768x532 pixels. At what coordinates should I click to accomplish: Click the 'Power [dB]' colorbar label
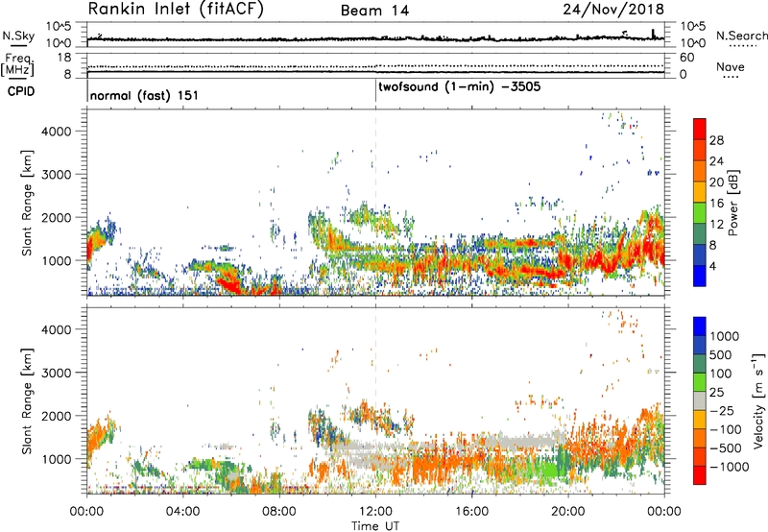[732, 203]
